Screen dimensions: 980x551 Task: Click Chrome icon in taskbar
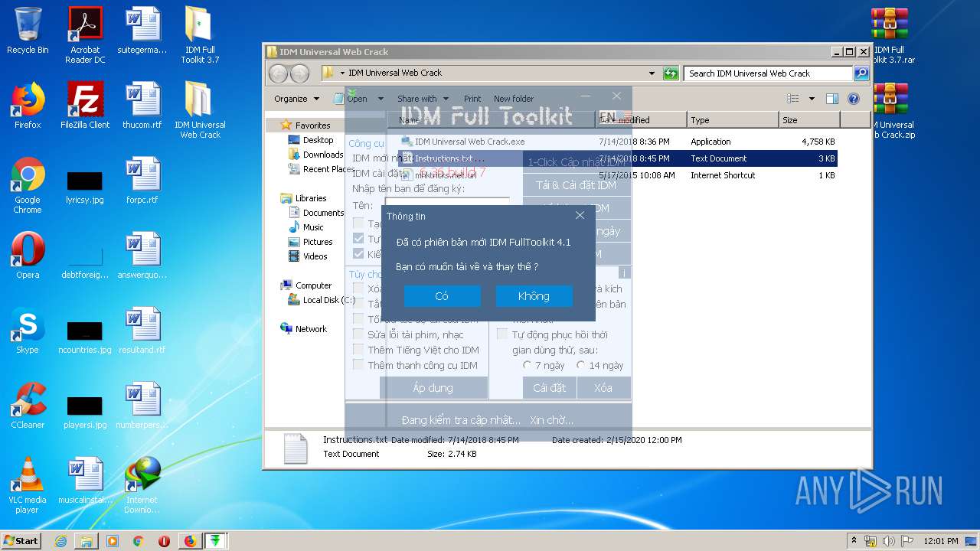click(x=139, y=541)
